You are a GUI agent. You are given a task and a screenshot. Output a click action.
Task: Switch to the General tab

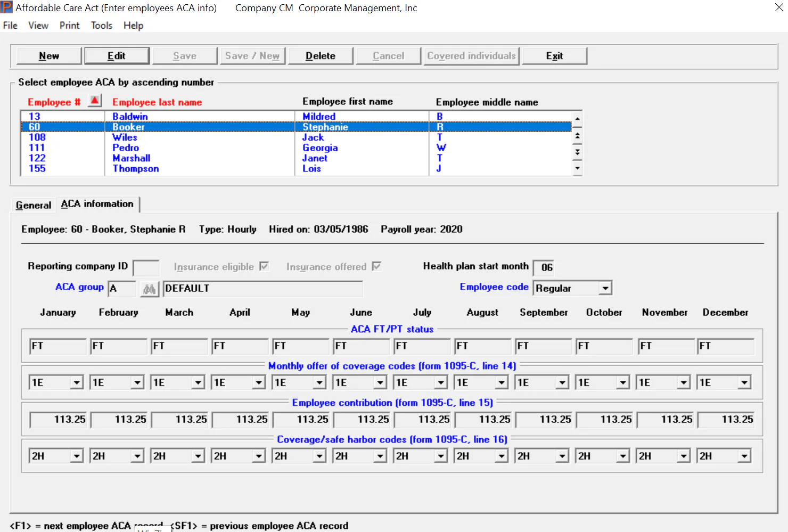[34, 205]
